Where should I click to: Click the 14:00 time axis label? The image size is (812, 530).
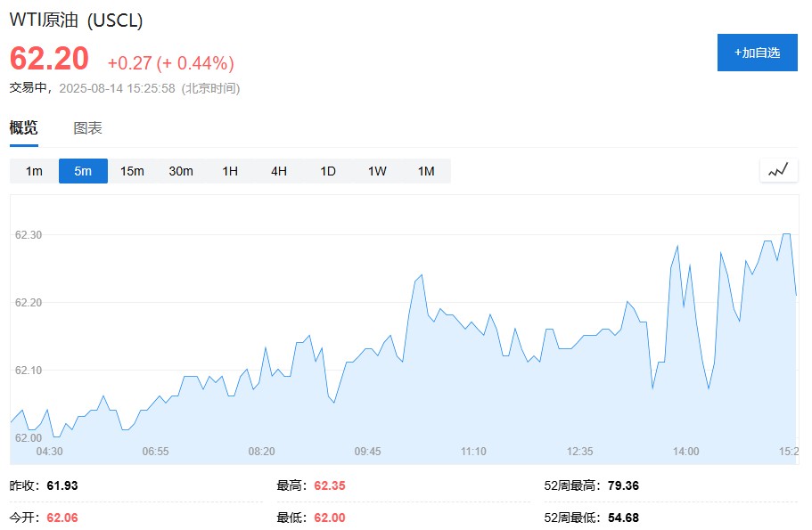pos(685,452)
